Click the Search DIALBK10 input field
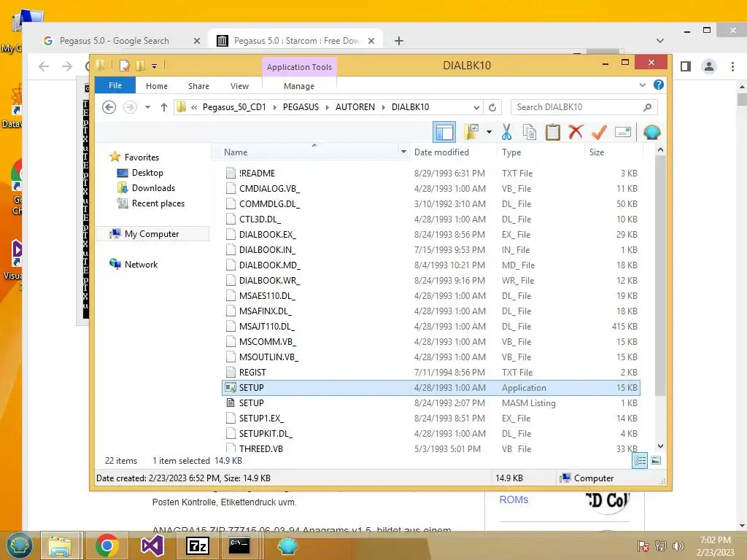 [584, 107]
